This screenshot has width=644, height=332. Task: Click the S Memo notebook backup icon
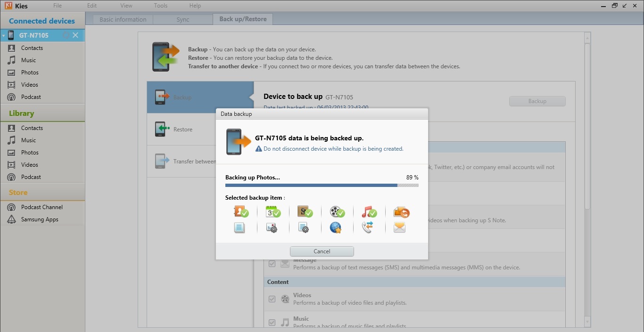[x=305, y=212]
